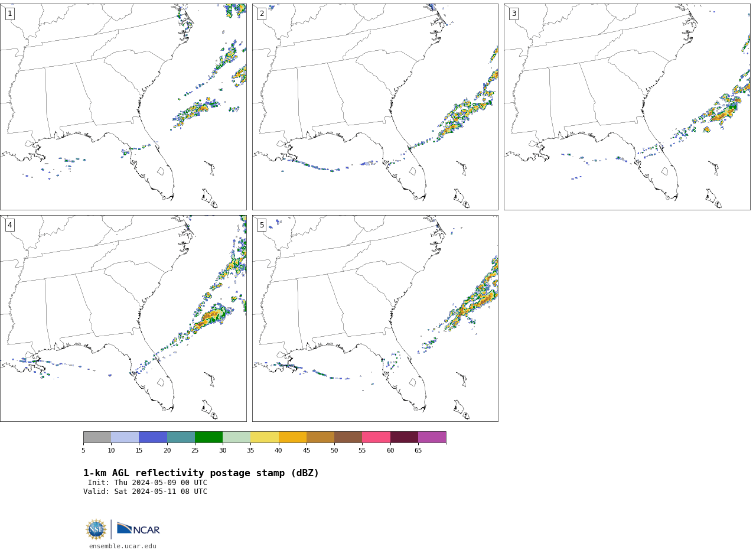Click the 5 tick label on colorbar

tap(83, 451)
